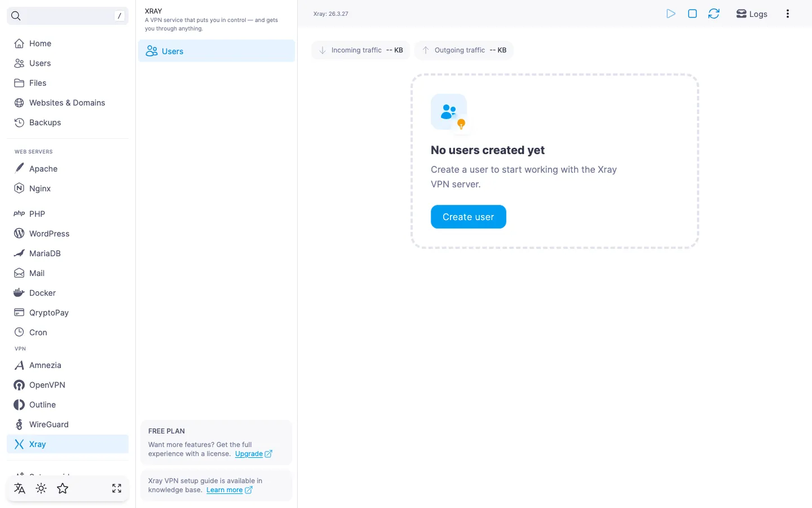
Task: Click the Create user button
Action: click(x=469, y=217)
